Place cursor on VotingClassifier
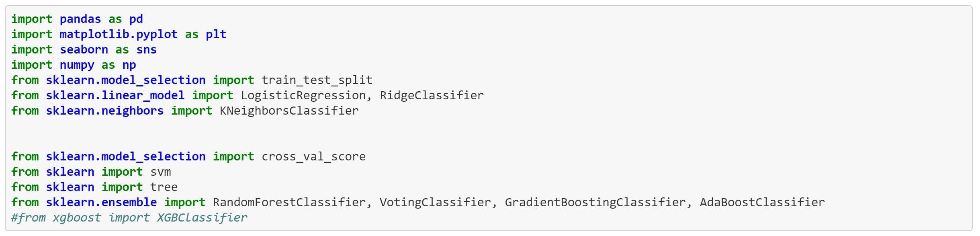This screenshot has height=236, width=980. [435, 203]
